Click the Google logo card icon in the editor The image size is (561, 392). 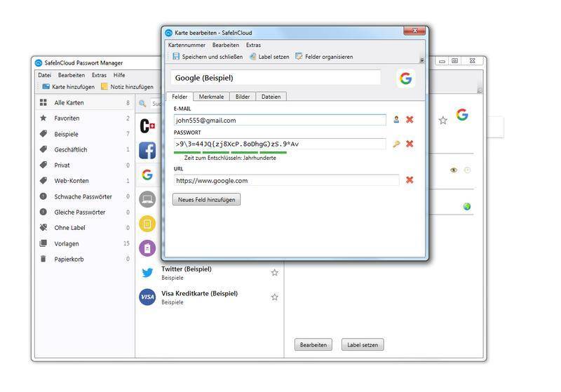tap(405, 78)
